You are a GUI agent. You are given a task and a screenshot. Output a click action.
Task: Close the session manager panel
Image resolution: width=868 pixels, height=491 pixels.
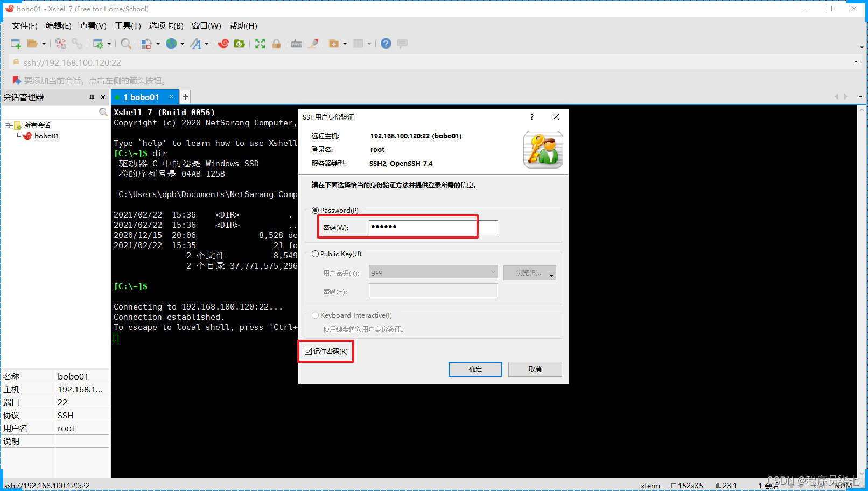(103, 97)
